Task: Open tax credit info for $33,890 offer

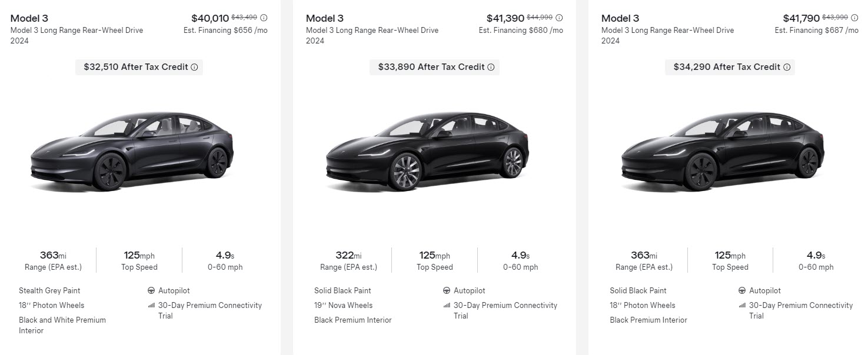Action: (491, 67)
